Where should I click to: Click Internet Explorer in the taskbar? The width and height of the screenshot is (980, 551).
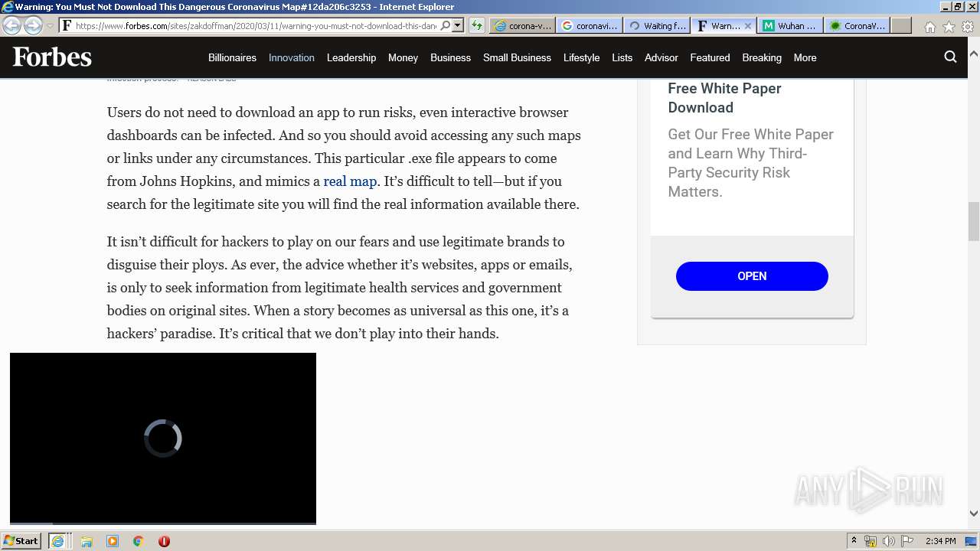(x=57, y=541)
